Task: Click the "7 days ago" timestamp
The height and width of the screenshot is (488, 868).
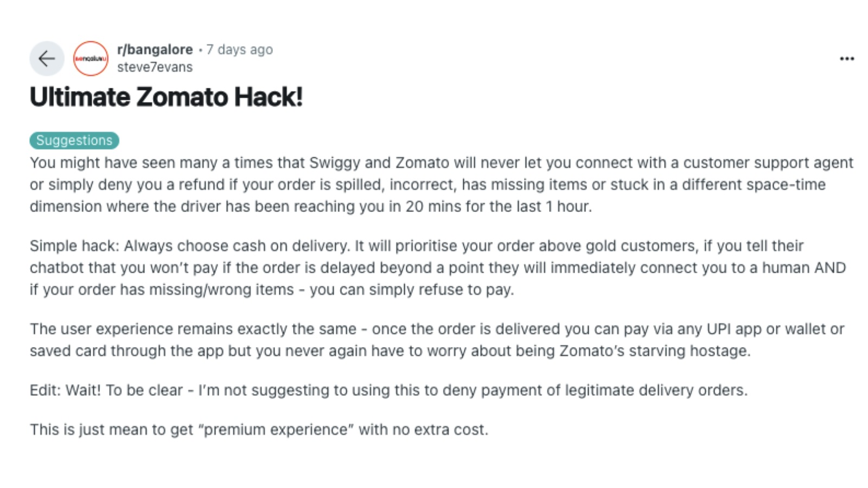Action: coord(240,49)
